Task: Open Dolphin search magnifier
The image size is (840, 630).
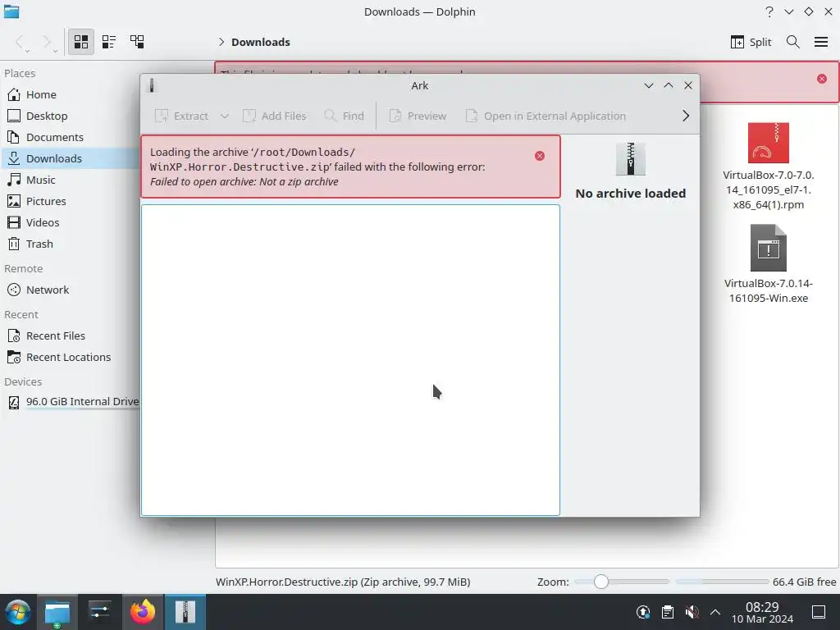Action: (793, 42)
